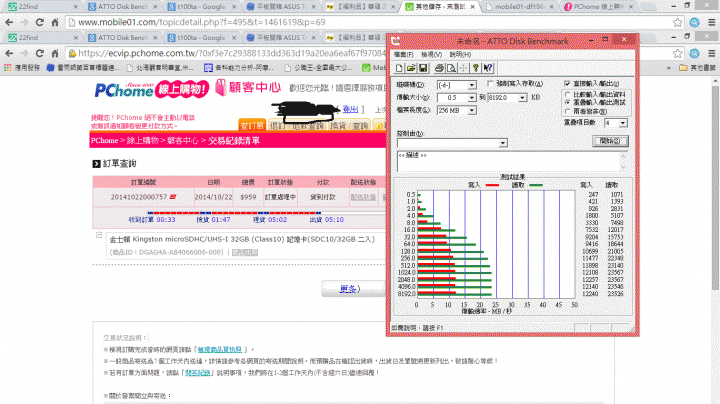Open Chrome menu beside the pchome address bar
Image resolution: width=720 pixels, height=404 pixels.
(711, 53)
